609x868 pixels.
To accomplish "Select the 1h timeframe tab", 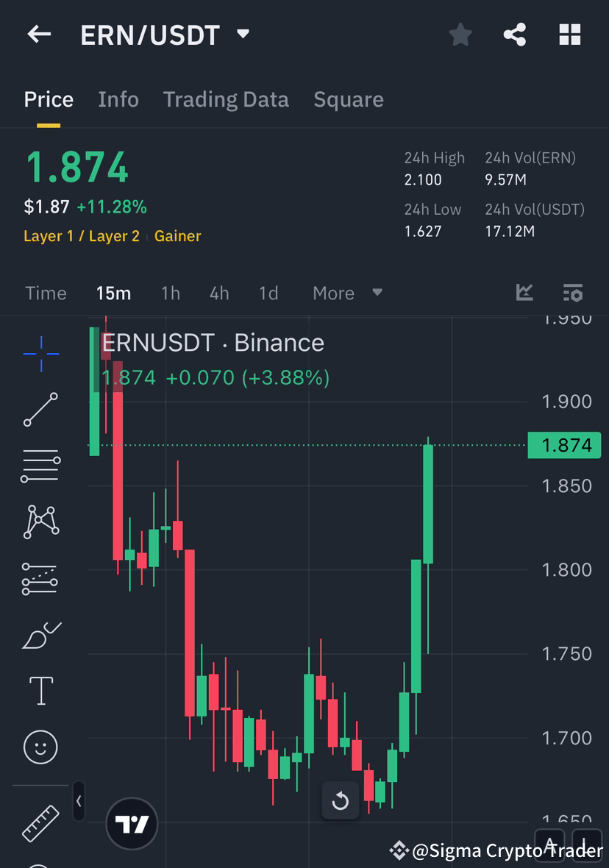I will 170,293.
